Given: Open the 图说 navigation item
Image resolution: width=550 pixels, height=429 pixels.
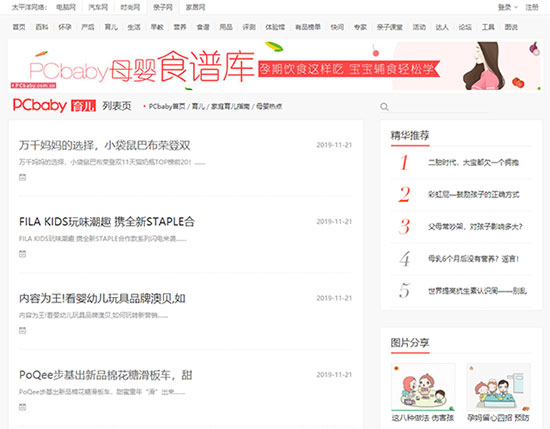Looking at the screenshot, I should 511,27.
